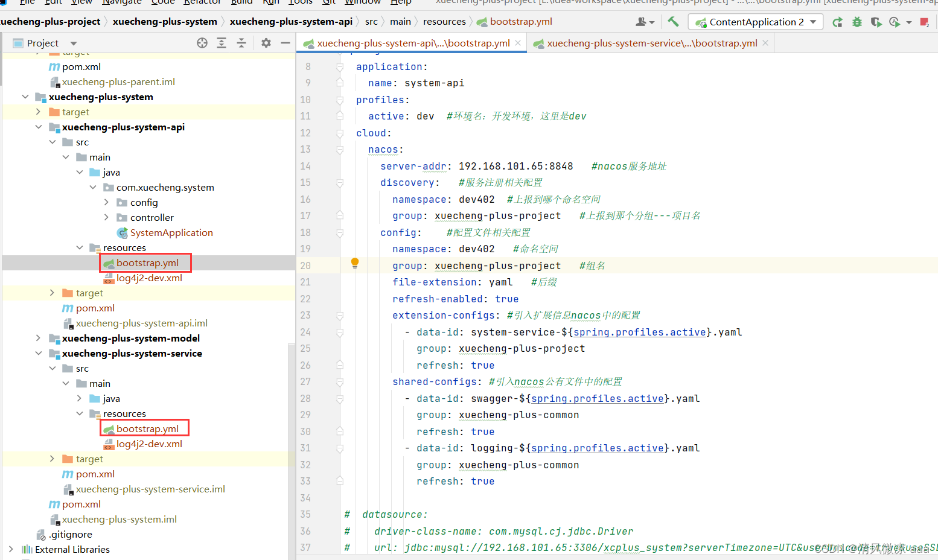938x560 pixels.
Task: Collapse the xuecheng-plus-system module node
Action: click(25, 97)
